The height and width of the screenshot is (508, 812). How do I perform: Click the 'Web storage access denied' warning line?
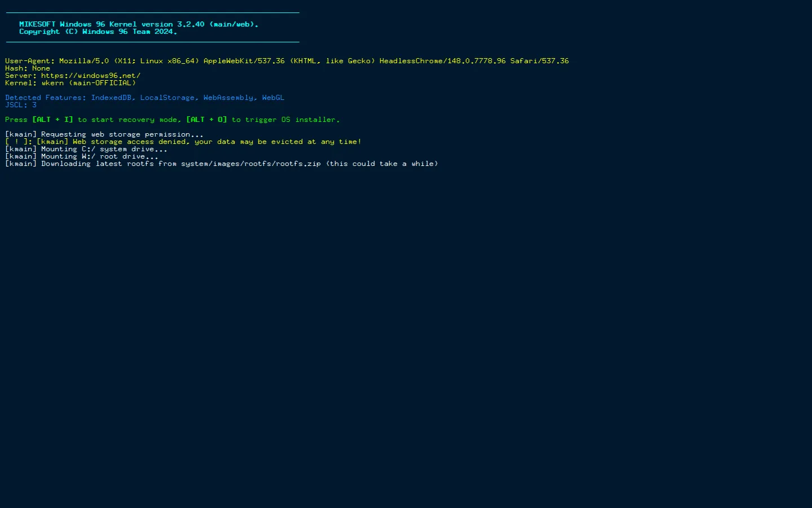click(183, 142)
